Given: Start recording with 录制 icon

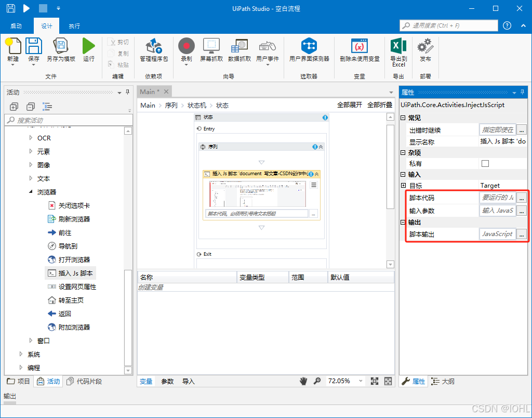Looking at the screenshot, I should (x=187, y=46).
